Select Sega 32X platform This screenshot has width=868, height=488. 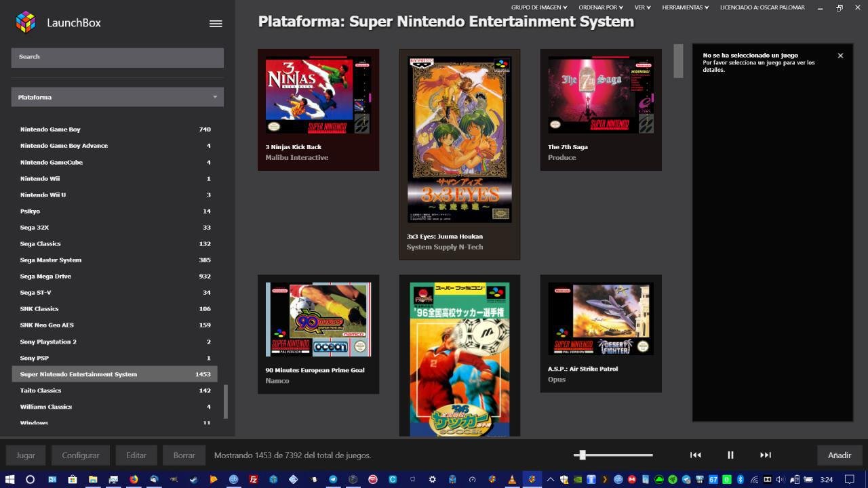pyautogui.click(x=115, y=227)
